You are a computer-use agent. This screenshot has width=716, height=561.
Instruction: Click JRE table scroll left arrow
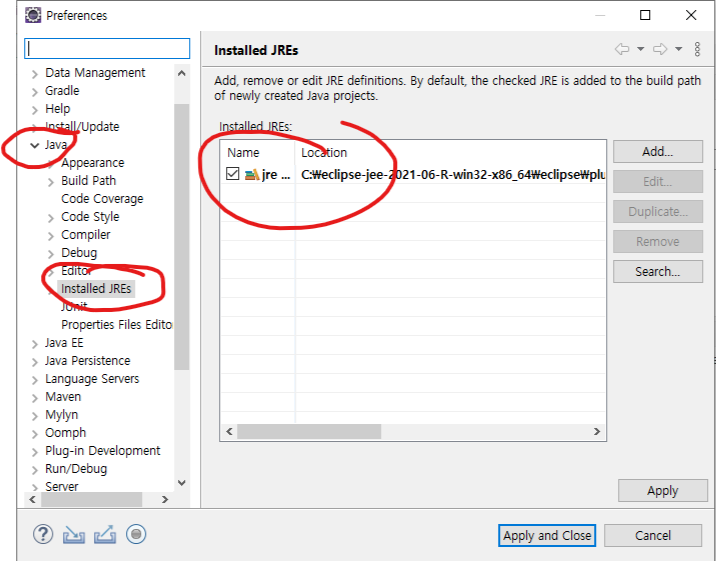[229, 431]
